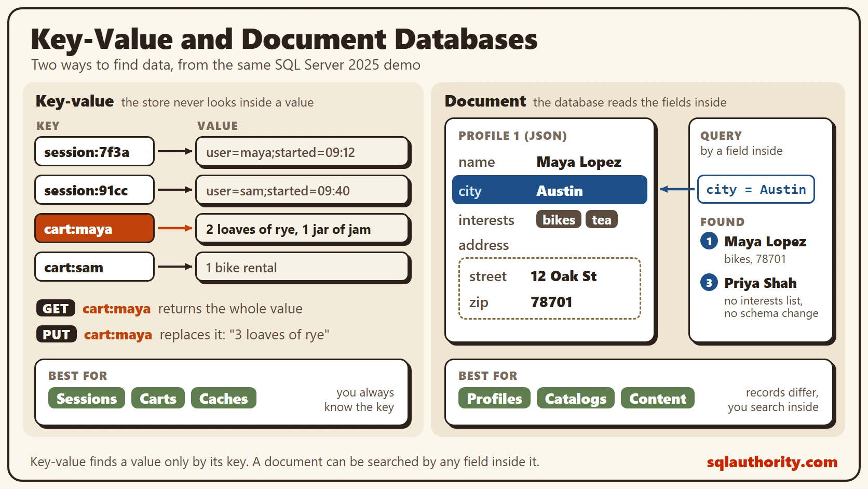Click the PUT badge
The height and width of the screenshot is (489, 868).
57,334
